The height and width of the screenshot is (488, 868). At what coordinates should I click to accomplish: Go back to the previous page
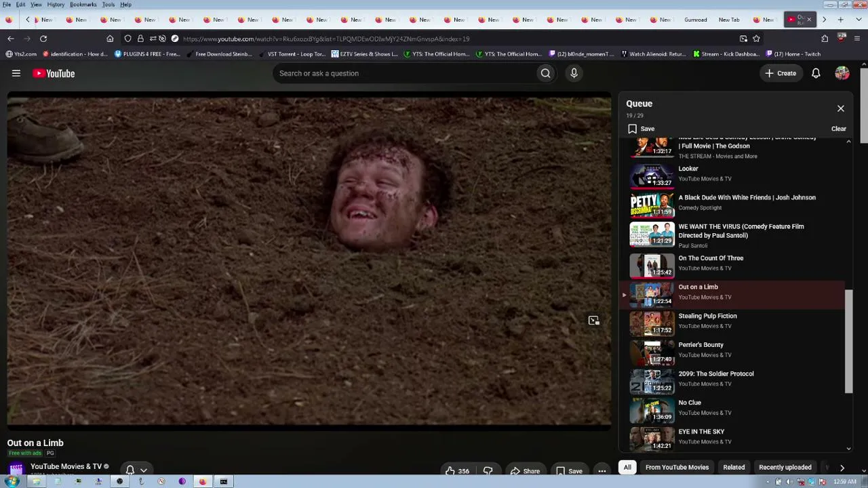(10, 39)
